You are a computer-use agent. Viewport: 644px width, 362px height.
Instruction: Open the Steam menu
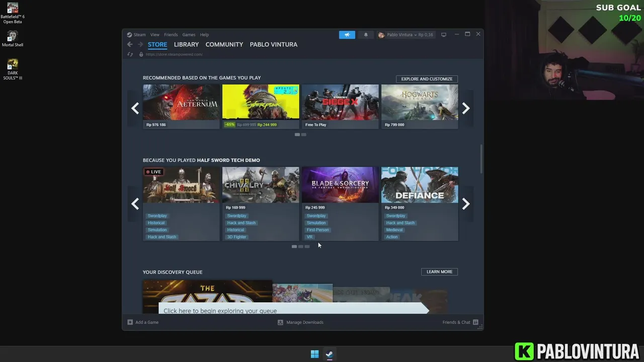click(139, 35)
